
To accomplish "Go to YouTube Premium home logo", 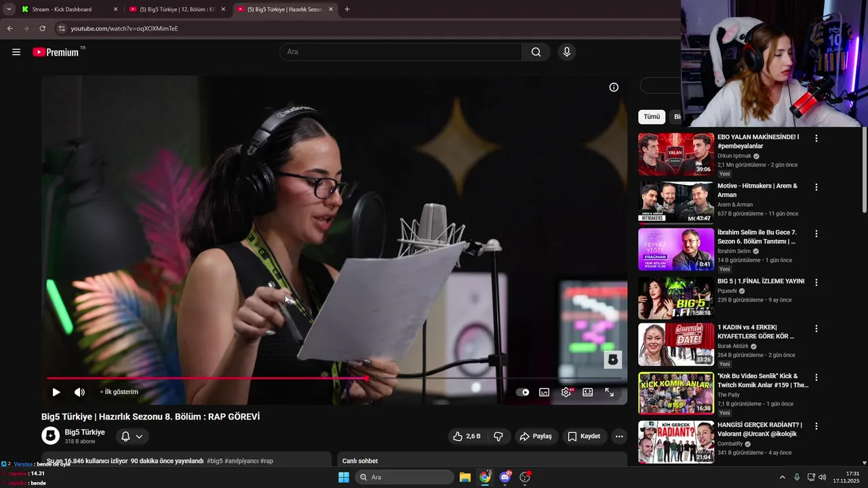I will tap(56, 52).
